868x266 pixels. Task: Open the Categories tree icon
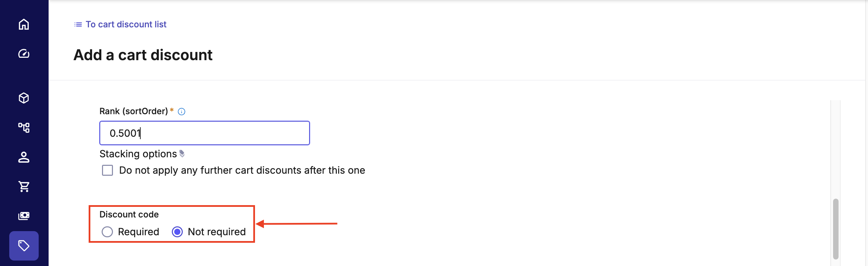[24, 128]
